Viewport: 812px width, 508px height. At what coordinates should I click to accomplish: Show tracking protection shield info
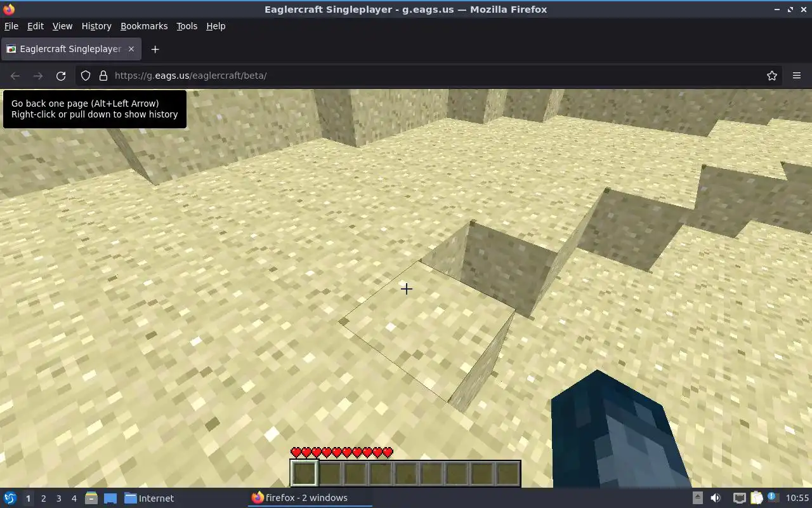[86, 76]
